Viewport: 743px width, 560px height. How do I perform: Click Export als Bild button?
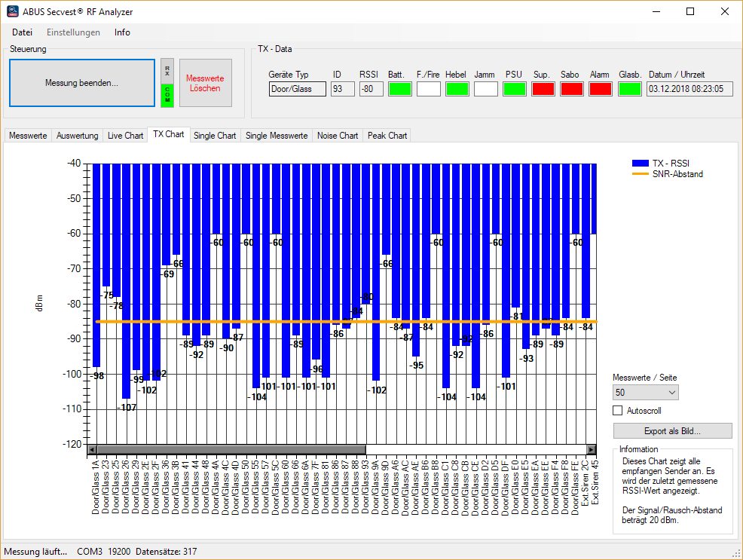[672, 431]
